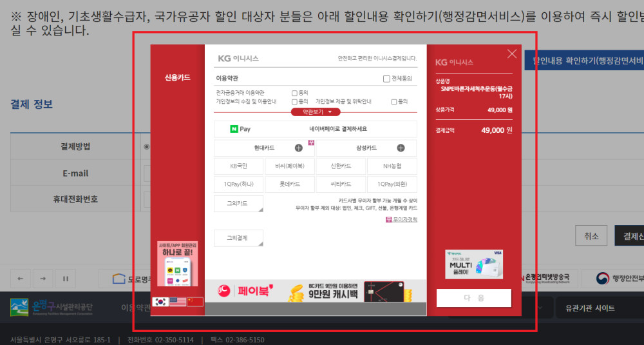Agree to 개인정보 제공 및 위탁안내 checkbox
The width and height of the screenshot is (644, 345).
(x=394, y=102)
